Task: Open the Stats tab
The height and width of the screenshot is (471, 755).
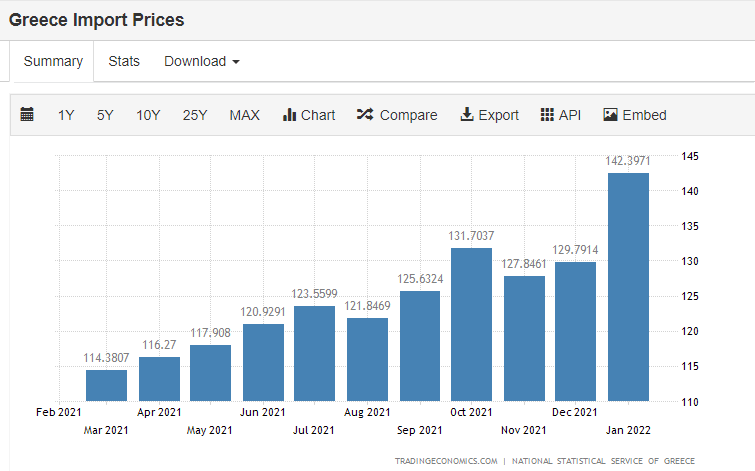Action: click(x=124, y=61)
